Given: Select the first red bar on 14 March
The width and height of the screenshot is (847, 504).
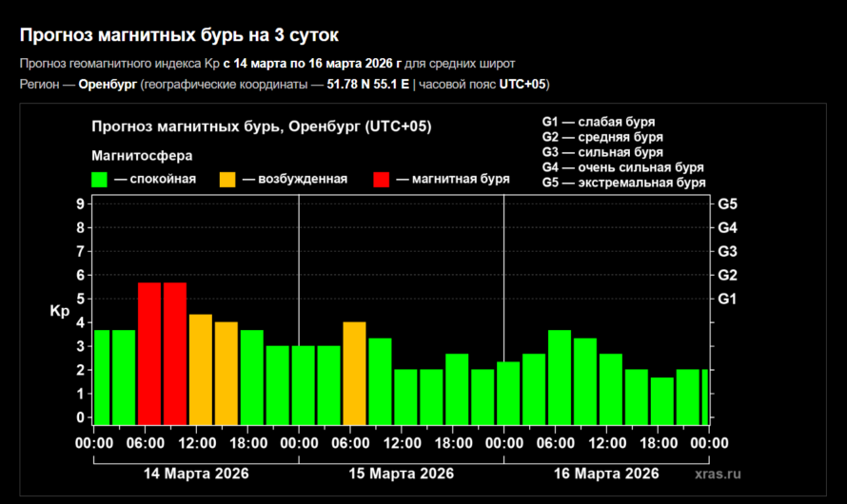Looking at the screenshot, I should pos(149,353).
